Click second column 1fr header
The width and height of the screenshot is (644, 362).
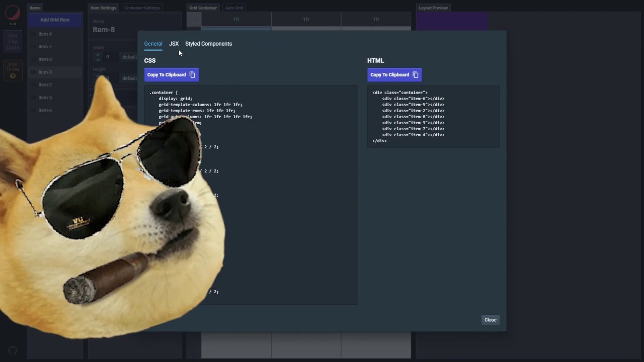tap(306, 20)
